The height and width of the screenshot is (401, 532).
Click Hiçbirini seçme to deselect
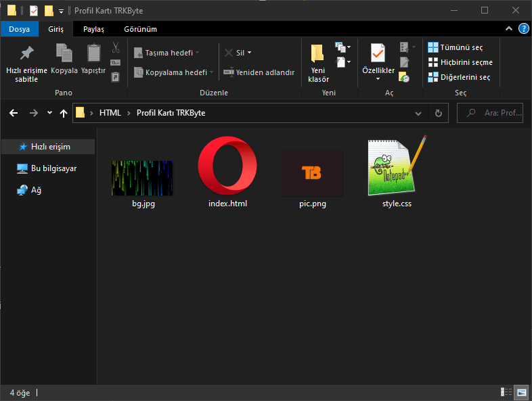pyautogui.click(x=460, y=62)
